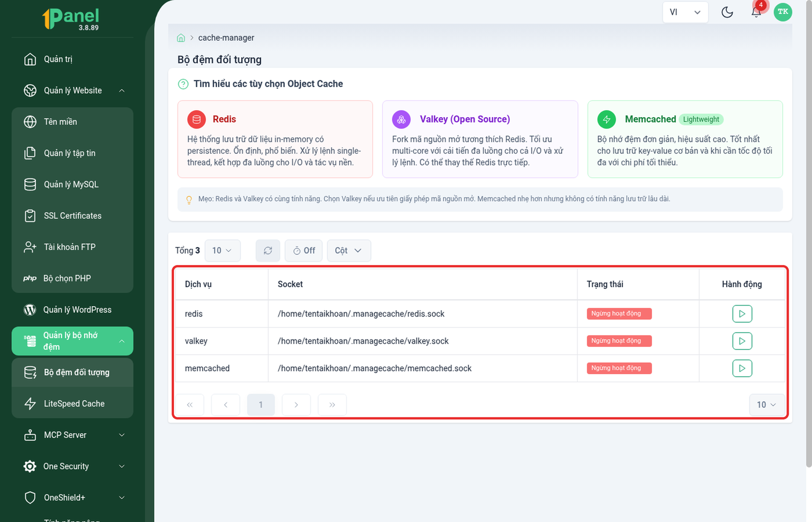Open bottom-right pagination size dropdown
This screenshot has height=522, width=812.
click(x=767, y=405)
